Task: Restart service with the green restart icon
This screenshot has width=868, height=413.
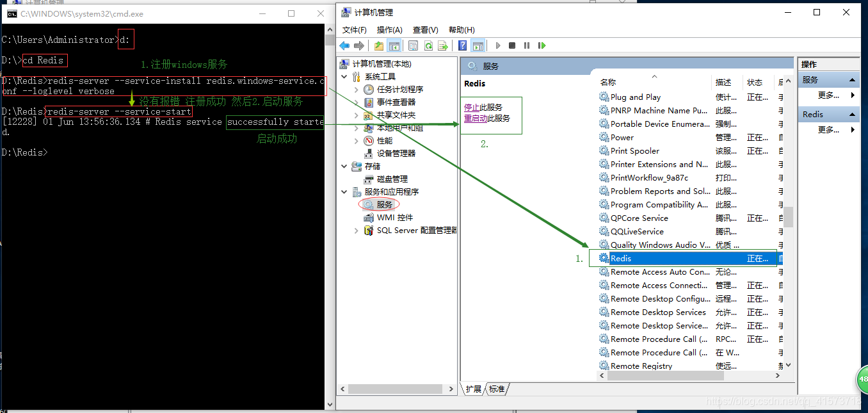Action: point(542,45)
